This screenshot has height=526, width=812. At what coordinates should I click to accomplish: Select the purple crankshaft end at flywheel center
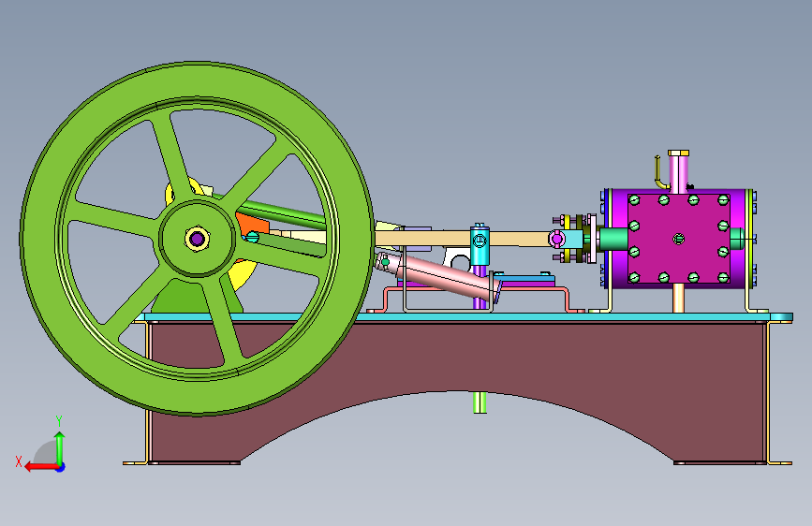[x=197, y=239]
